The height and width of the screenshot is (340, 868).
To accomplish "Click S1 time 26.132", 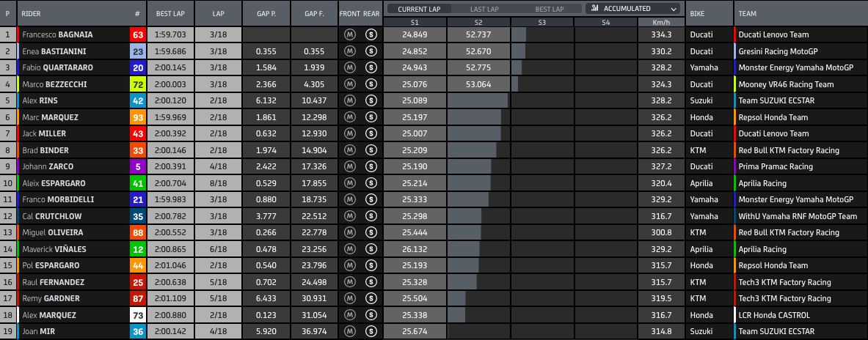I will coord(415,249).
